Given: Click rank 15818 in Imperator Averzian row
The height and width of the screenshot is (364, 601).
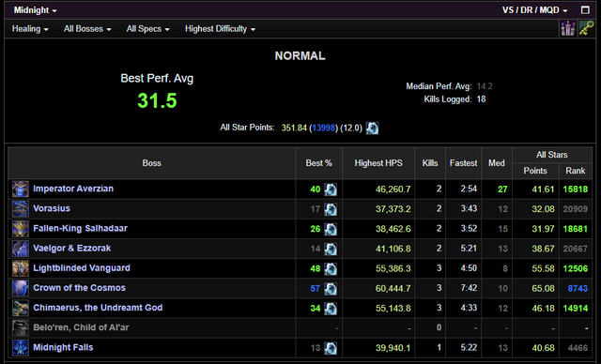Looking at the screenshot, I should coord(576,190).
